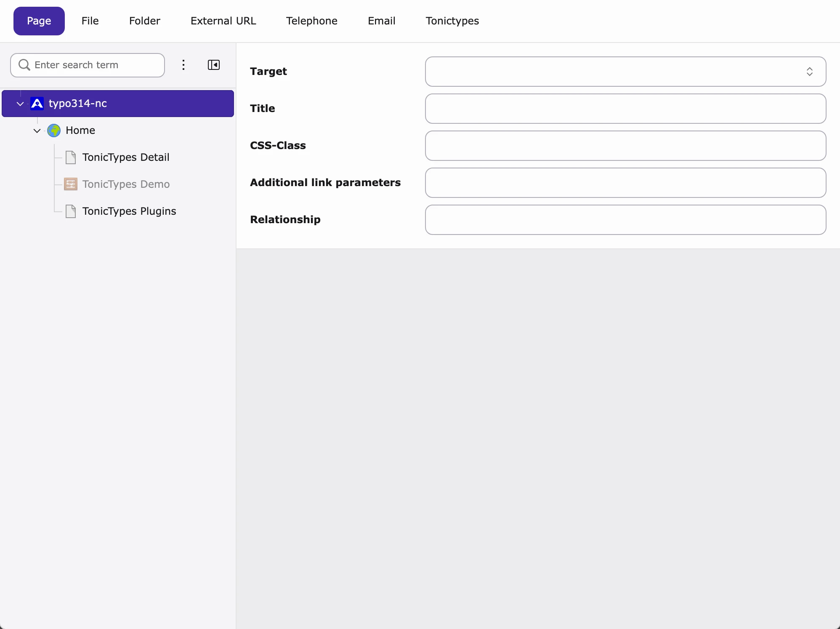
Task: Switch to the File tab
Action: (90, 21)
